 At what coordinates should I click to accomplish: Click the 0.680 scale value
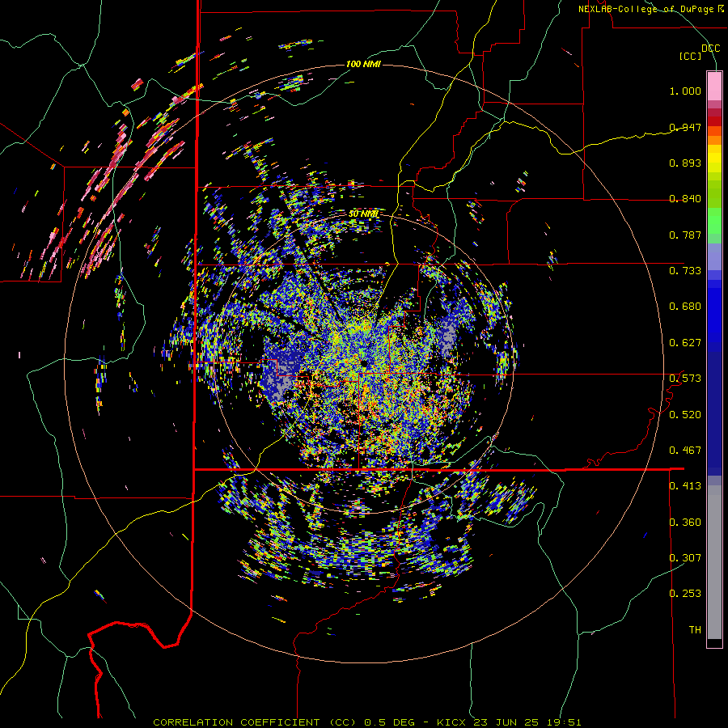tap(685, 307)
